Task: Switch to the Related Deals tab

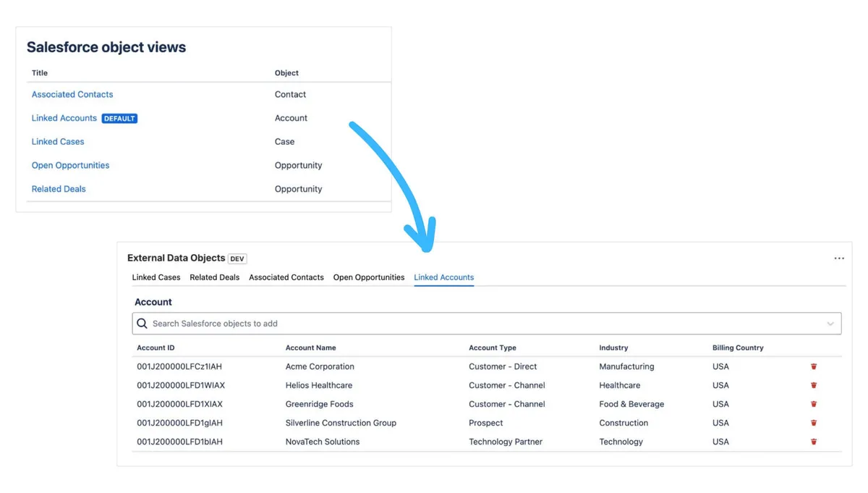Action: point(214,277)
